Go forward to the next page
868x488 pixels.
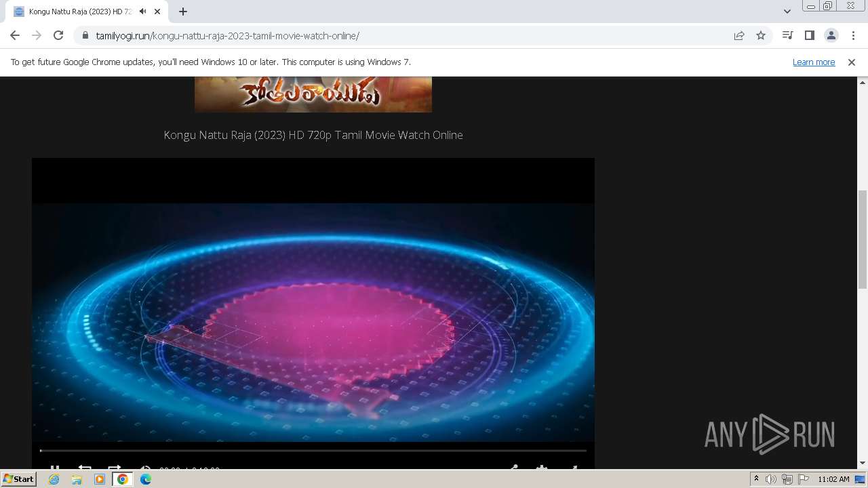pos(37,35)
